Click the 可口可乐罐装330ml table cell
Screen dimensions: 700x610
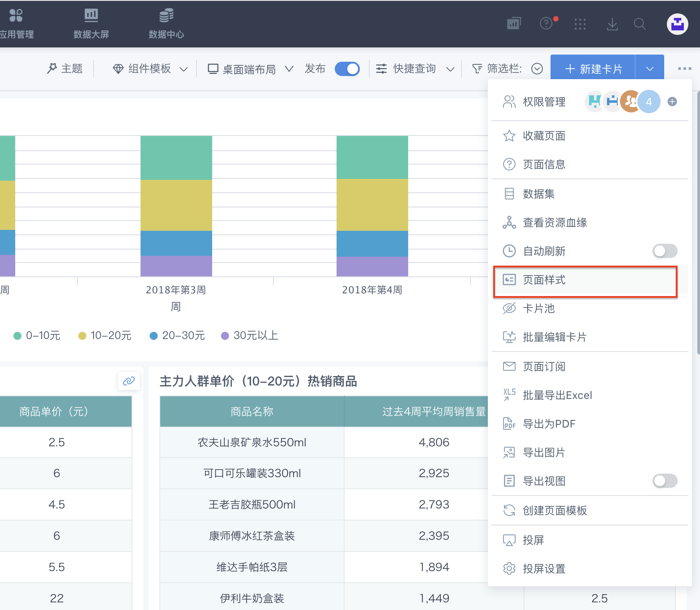252,473
